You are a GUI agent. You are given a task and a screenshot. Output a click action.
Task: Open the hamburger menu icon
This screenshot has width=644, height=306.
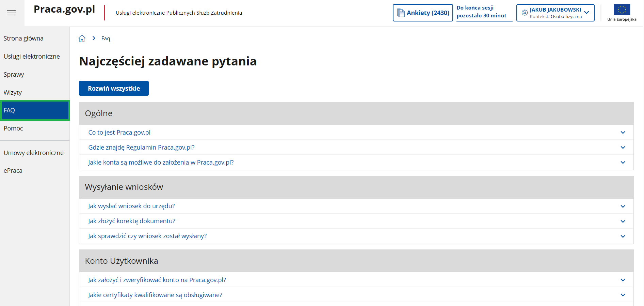coord(11,13)
